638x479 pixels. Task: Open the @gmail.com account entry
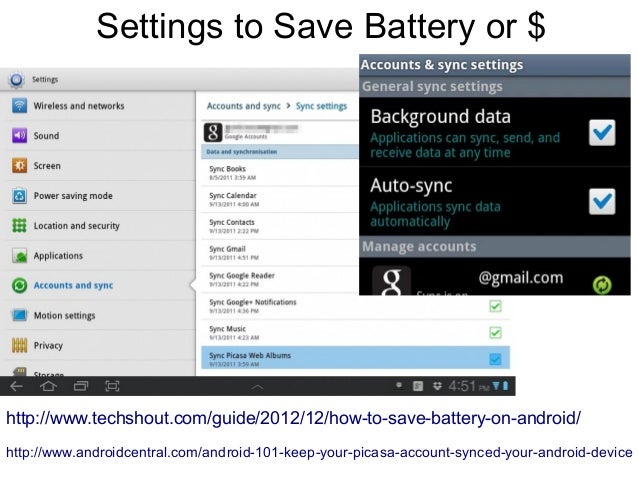495,277
